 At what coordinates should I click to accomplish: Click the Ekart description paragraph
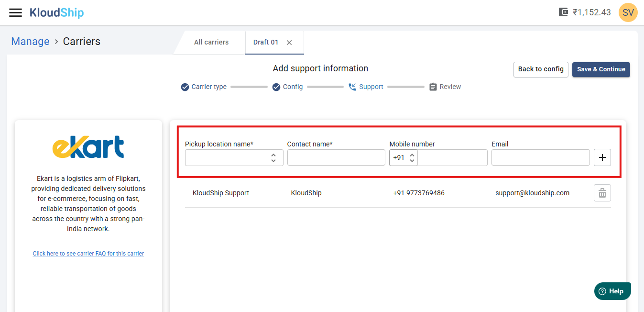coord(88,203)
